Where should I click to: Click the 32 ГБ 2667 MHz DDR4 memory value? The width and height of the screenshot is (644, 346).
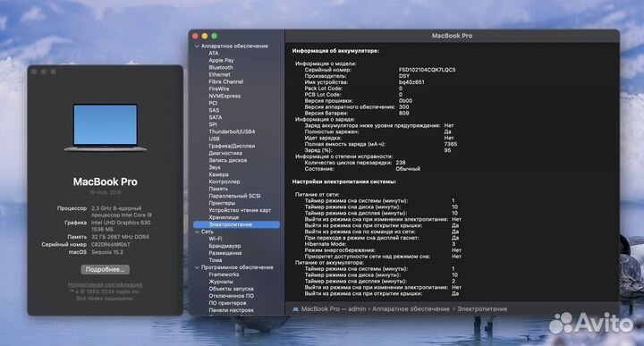pos(120,237)
